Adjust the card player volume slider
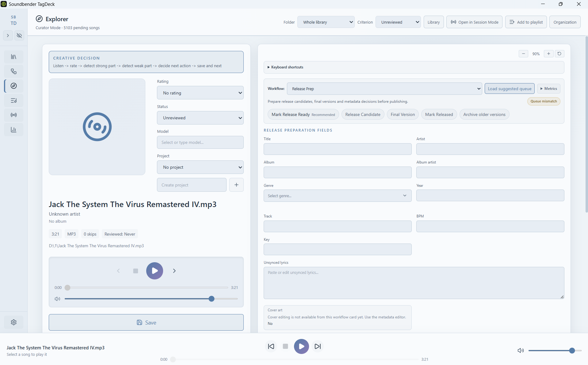Image resolution: width=588 pixels, height=365 pixels. [151, 299]
